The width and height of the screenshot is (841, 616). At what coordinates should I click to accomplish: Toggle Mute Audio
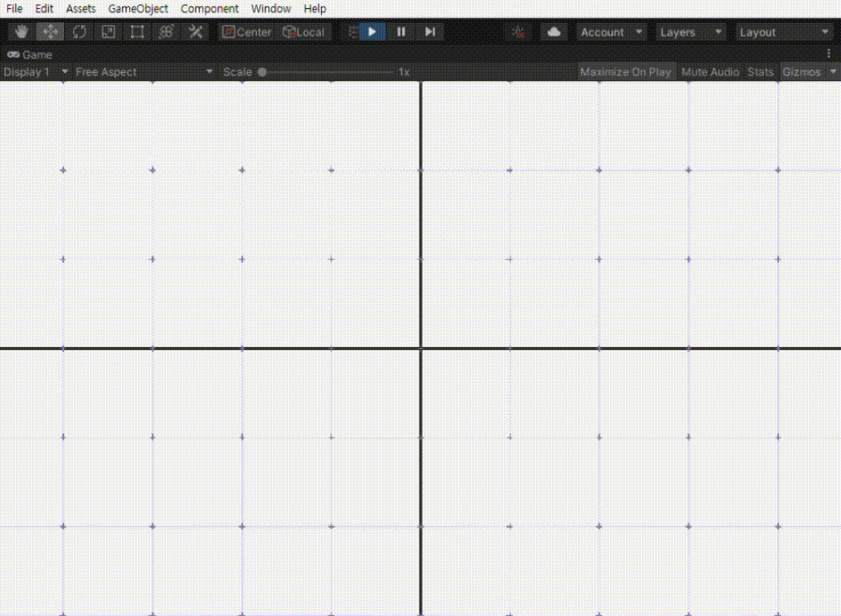(x=710, y=72)
